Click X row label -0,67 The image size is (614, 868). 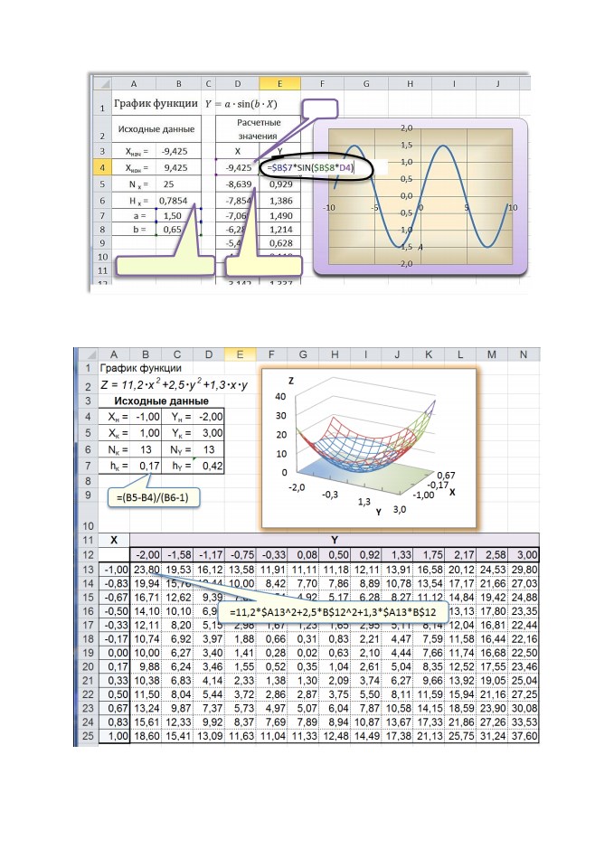pyautogui.click(x=115, y=598)
